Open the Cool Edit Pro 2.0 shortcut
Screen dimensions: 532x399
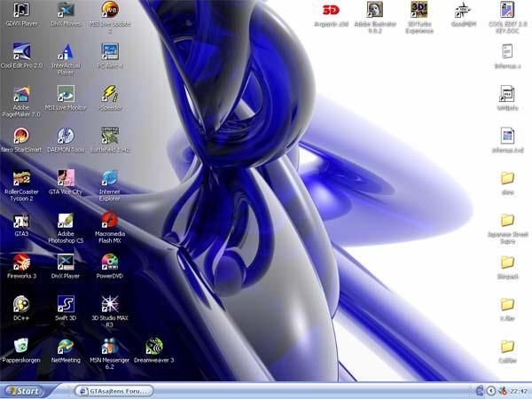(x=22, y=51)
